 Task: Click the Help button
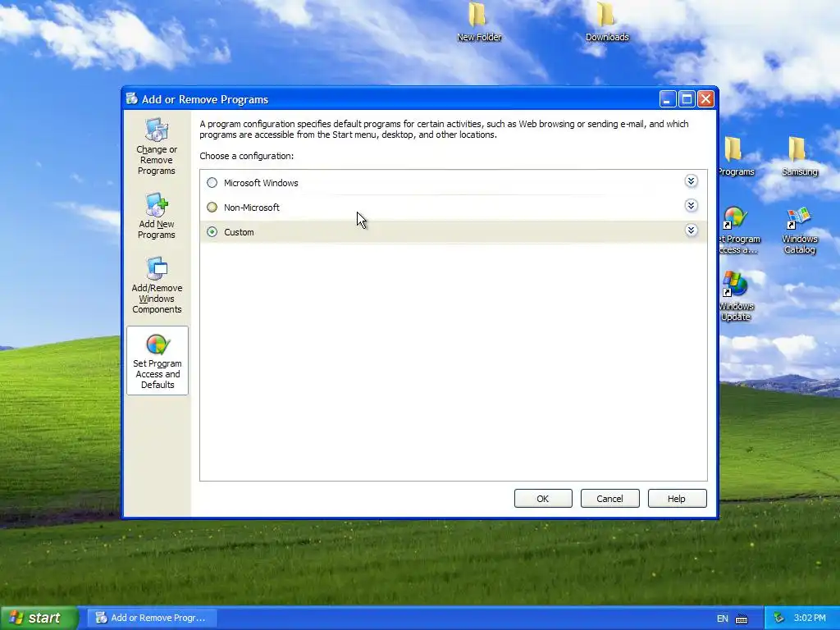[x=677, y=499]
